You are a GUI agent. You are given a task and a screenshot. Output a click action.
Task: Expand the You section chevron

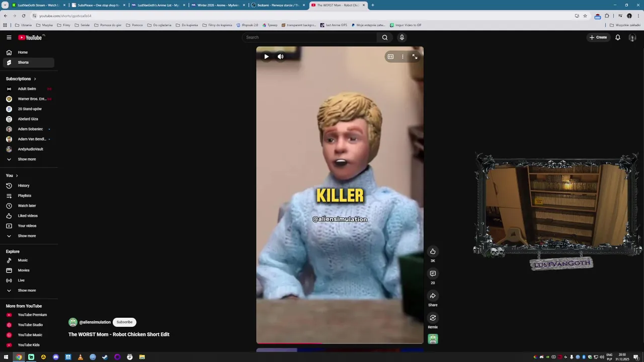(17, 175)
